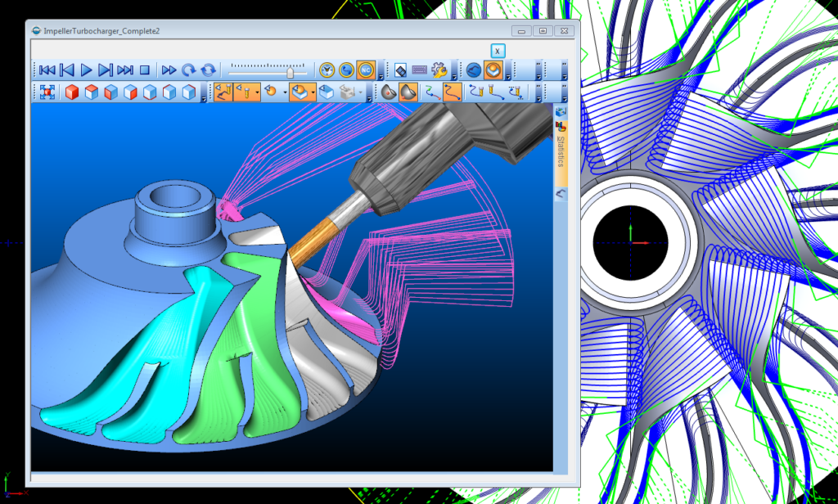Image resolution: width=838 pixels, height=504 pixels.
Task: Click the keyboard shortcuts icon in the toolbar
Action: pyautogui.click(x=420, y=70)
